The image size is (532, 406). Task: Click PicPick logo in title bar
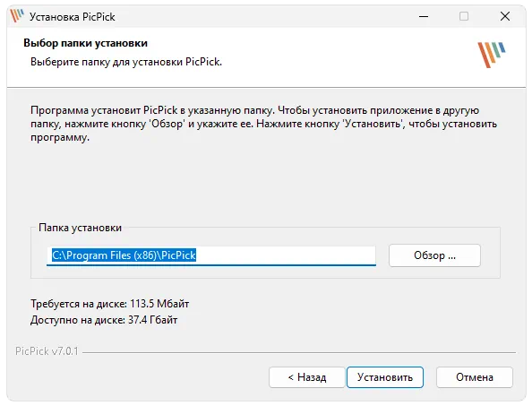[17, 16]
